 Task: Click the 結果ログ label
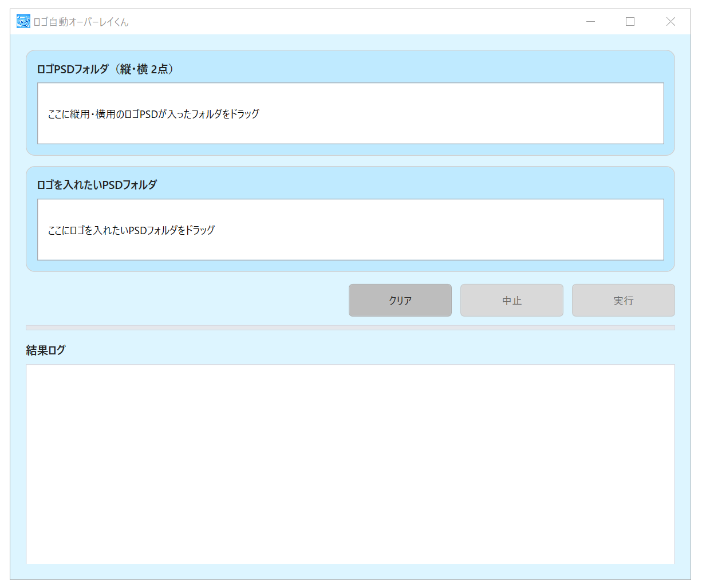coord(46,350)
